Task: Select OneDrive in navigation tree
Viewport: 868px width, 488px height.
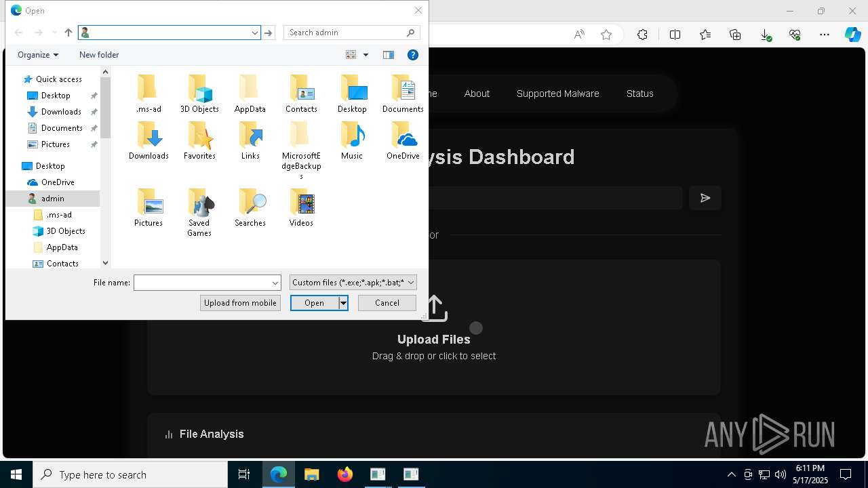Action: pos(58,182)
